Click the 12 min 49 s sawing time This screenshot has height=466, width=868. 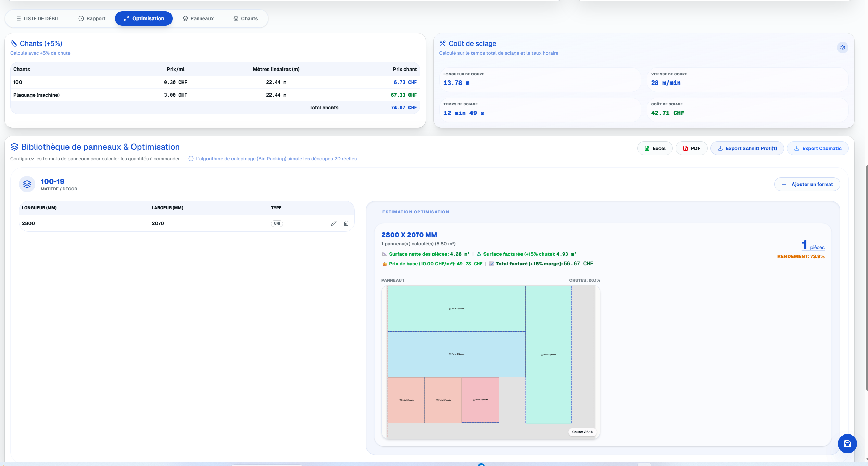(464, 113)
